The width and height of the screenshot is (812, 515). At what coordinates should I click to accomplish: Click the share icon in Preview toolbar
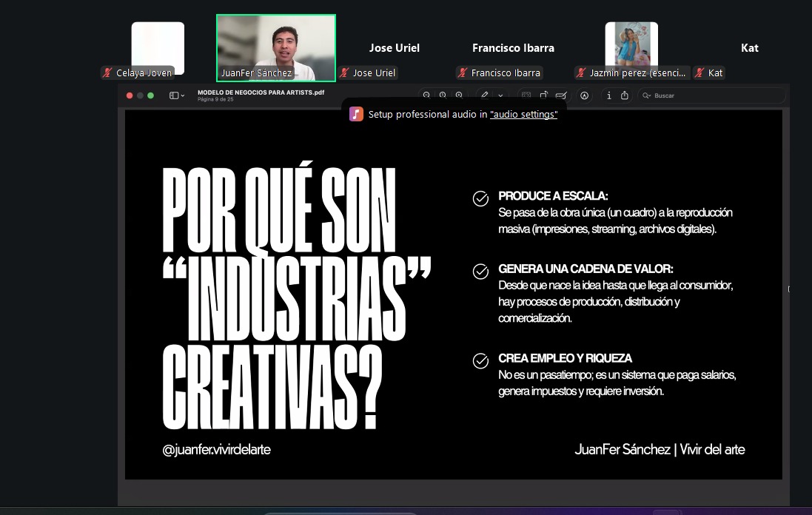[x=625, y=95]
